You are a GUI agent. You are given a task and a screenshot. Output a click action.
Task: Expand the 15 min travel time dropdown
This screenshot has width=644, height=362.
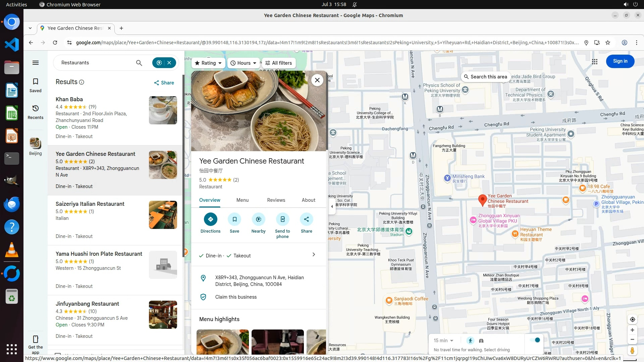tap(443, 341)
